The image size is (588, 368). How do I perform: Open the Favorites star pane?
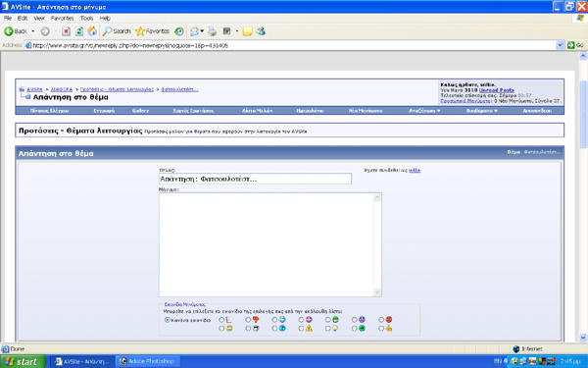click(152, 31)
